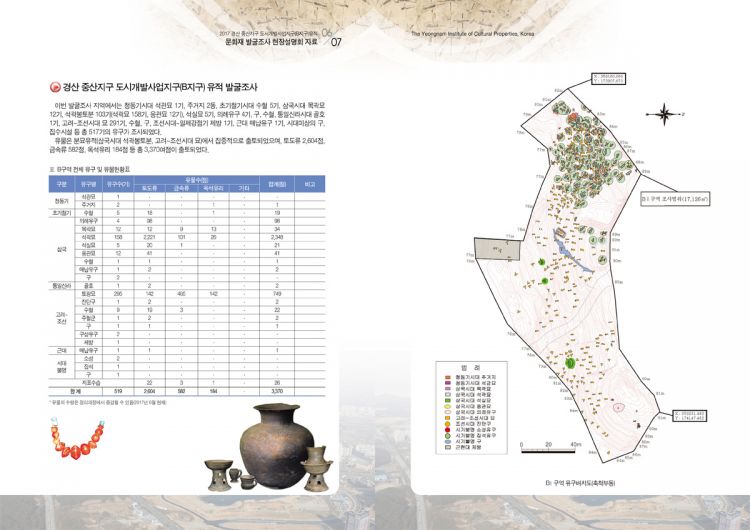Viewport: 750px width, 530px height.
Task: Click the 519 total features cell
Action: (x=118, y=391)
